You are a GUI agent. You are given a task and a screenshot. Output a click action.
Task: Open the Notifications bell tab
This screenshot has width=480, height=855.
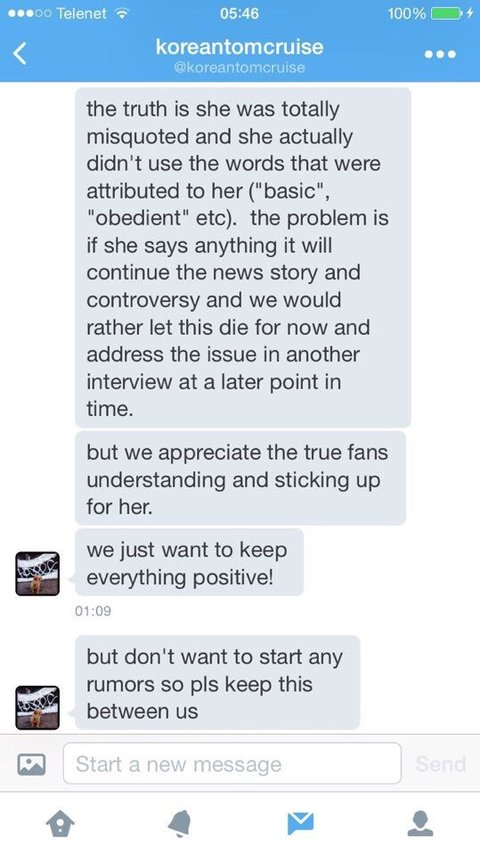pyautogui.click(x=180, y=823)
